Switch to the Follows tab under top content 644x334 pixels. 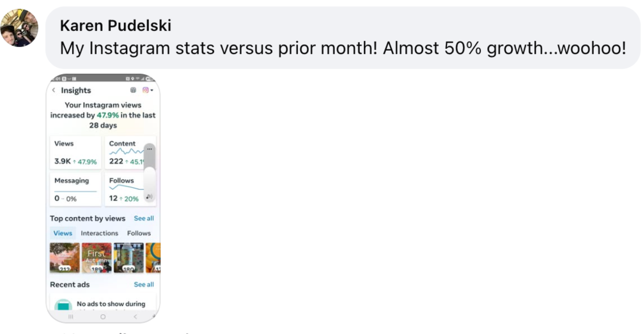click(139, 233)
